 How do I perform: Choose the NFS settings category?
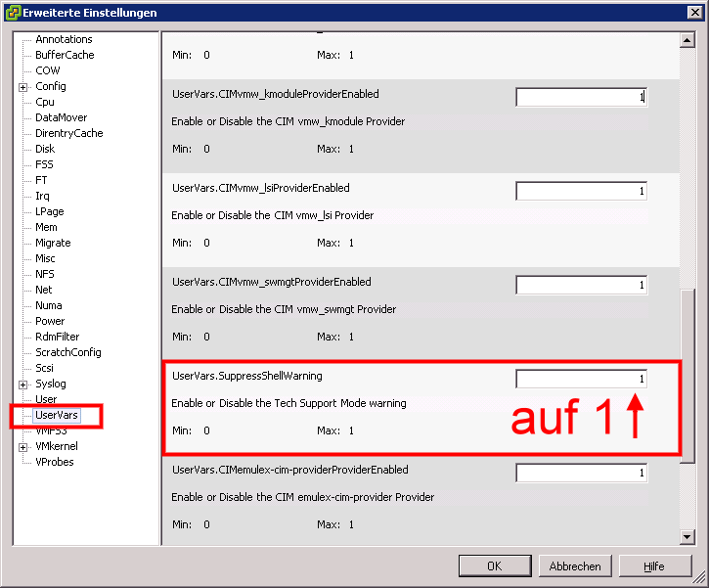click(x=45, y=274)
